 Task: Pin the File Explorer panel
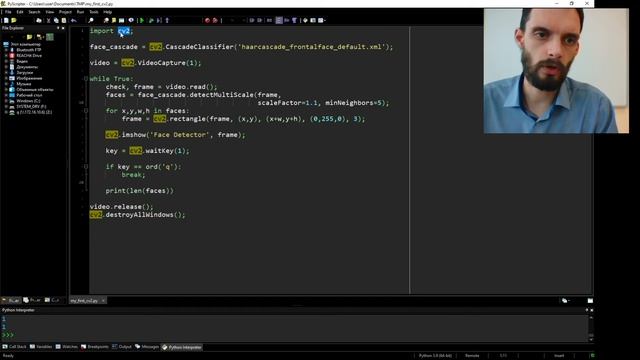pos(58,28)
